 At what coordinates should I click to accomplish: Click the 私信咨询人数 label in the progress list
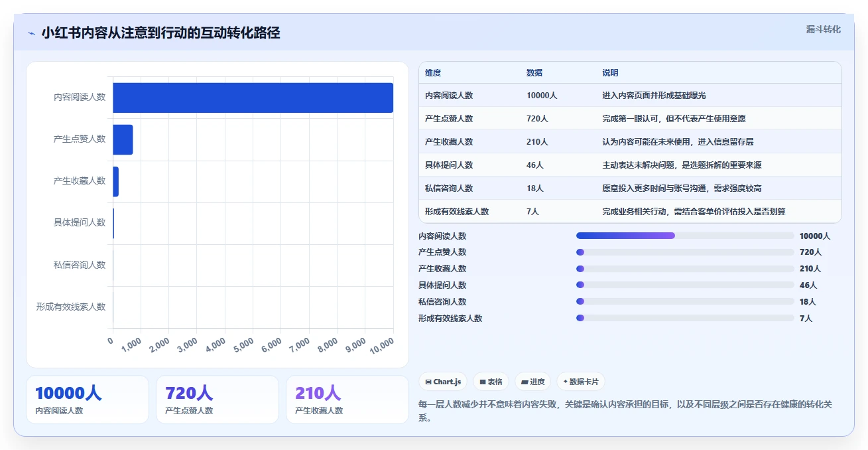442,302
